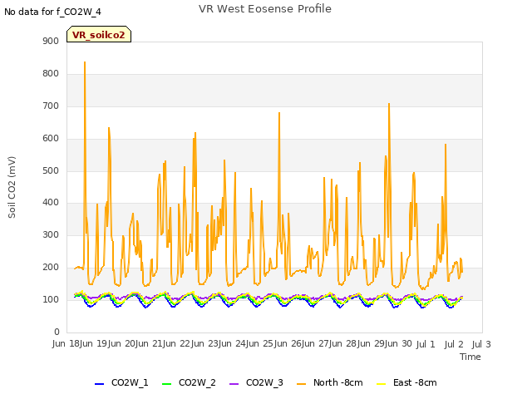532x399 pixels.
Task: Toggle the North -8cm legend entry
Action: [x=330, y=382]
